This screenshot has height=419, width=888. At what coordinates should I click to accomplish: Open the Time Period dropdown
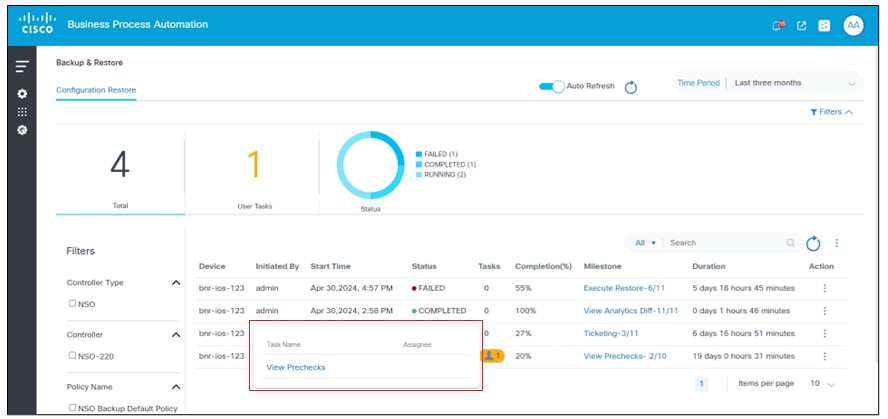click(x=768, y=83)
